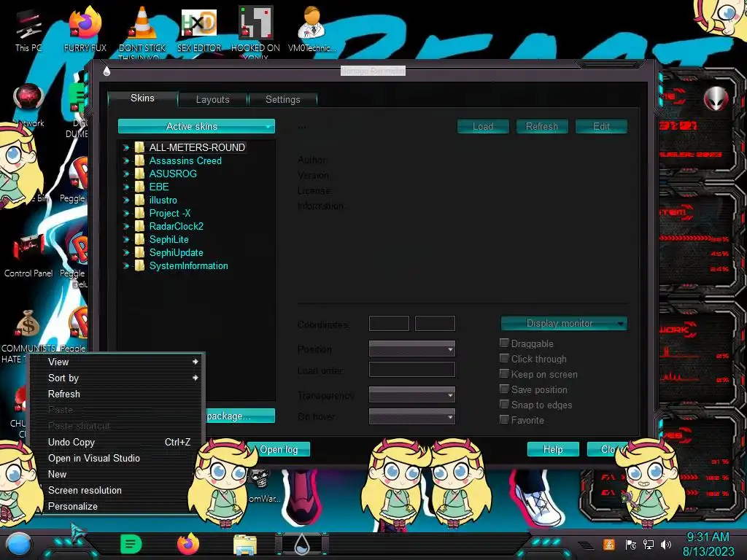The width and height of the screenshot is (747, 560).
Task: Switch to the Skins tab
Action: 142,98
